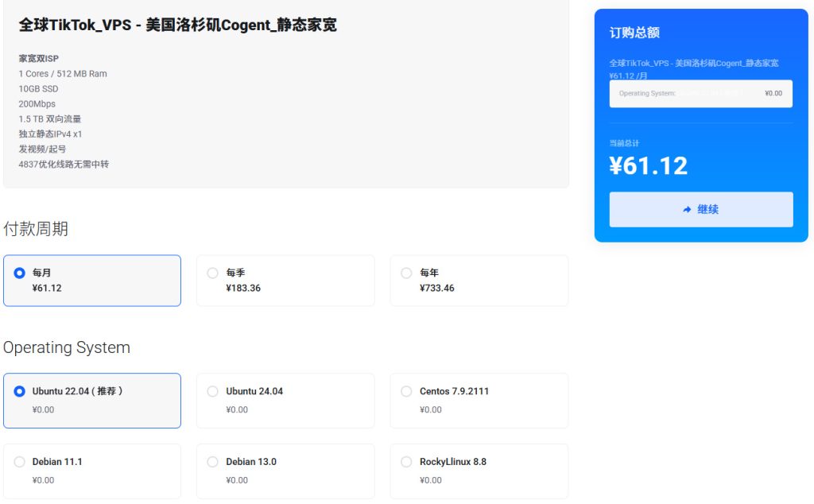Image resolution: width=814 pixels, height=504 pixels.
Task: Click the ¥183.36 quarterly price
Action: 243,288
